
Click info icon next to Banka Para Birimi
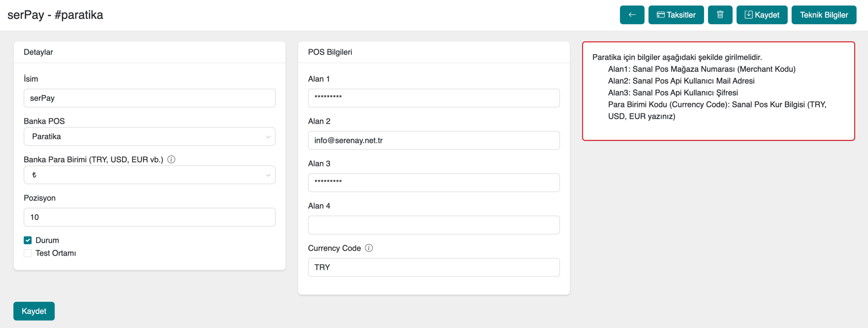click(171, 160)
